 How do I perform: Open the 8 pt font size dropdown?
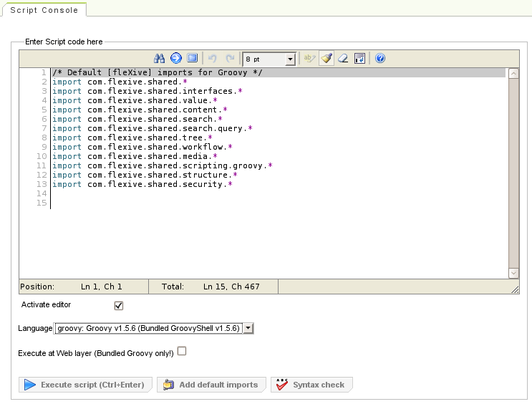point(269,59)
